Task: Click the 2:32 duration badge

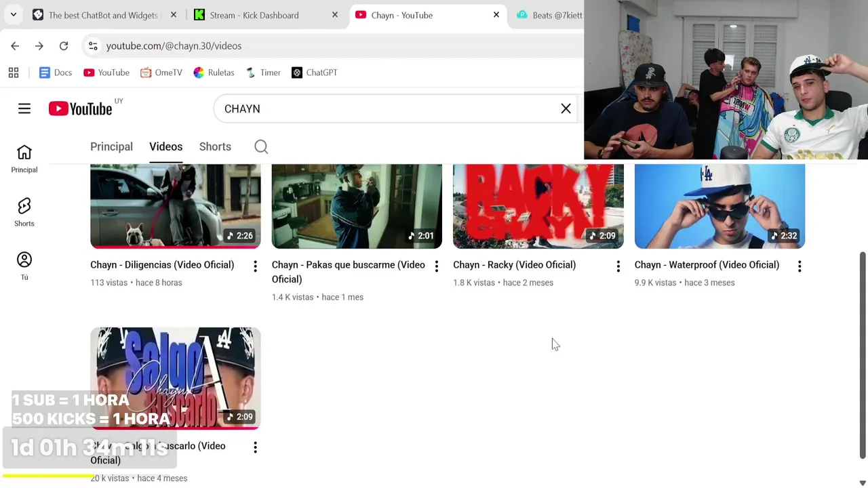Action: 783,236
